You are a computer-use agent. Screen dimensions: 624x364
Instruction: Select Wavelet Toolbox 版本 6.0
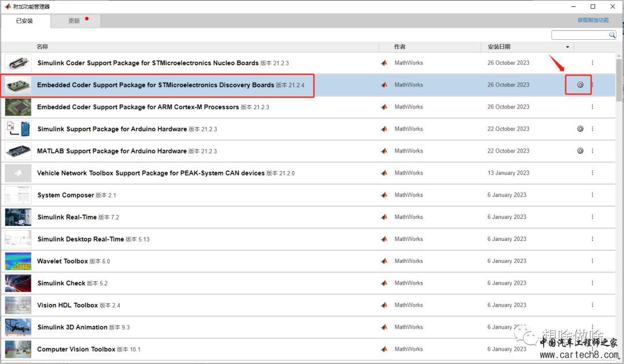click(73, 261)
